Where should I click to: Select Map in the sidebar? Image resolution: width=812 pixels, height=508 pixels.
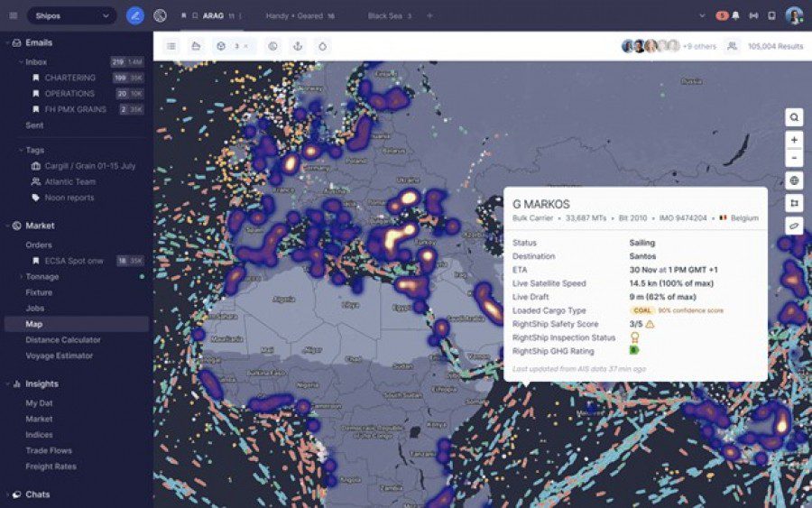[x=76, y=324]
